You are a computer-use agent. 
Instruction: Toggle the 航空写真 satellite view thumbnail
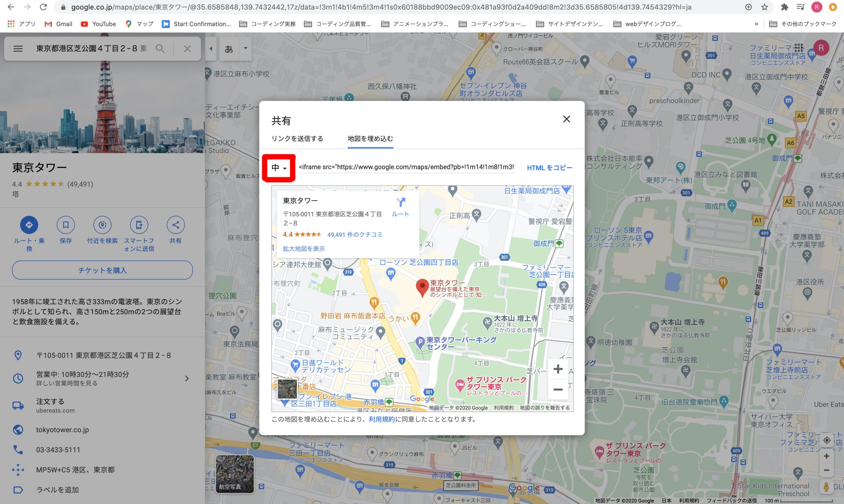click(x=234, y=474)
